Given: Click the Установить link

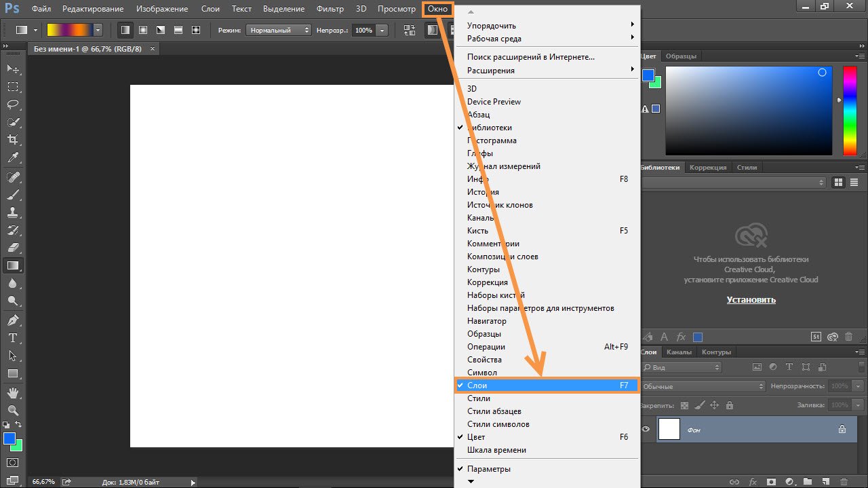Looking at the screenshot, I should point(751,300).
